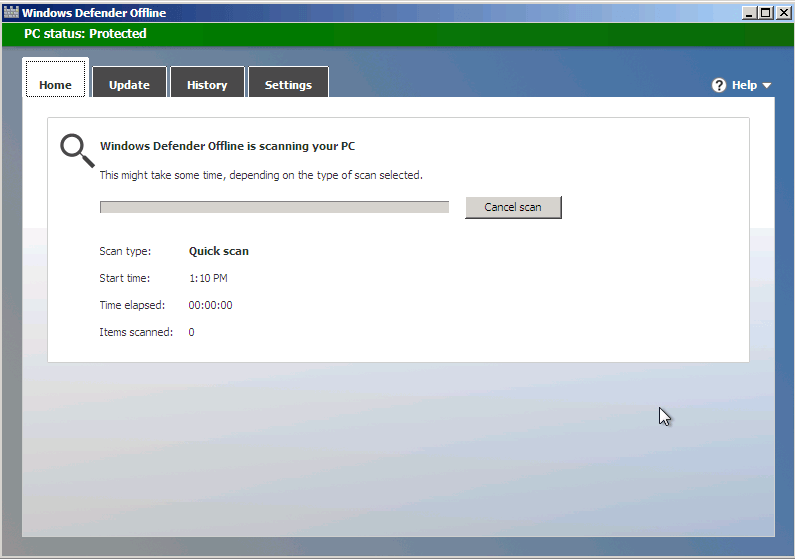This screenshot has height=559, width=795.
Task: Click the start time value '1:10 PM'
Action: (208, 278)
